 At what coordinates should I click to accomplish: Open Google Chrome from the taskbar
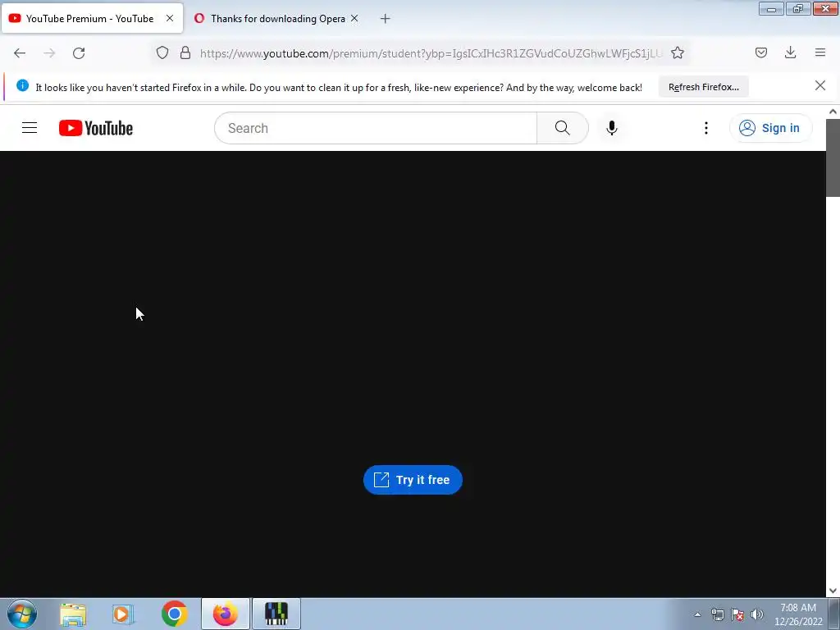click(174, 614)
